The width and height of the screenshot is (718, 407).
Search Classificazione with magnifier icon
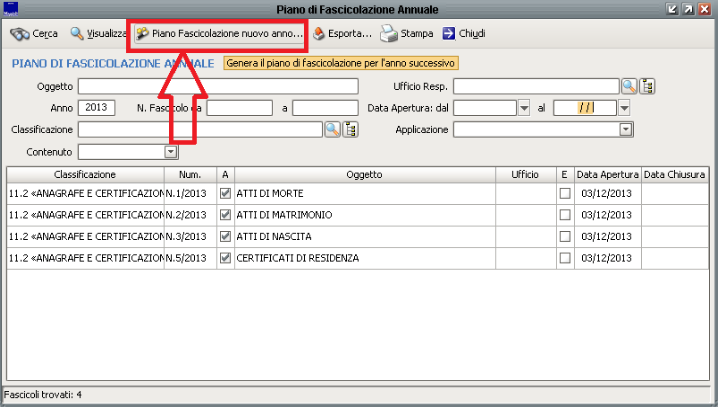[332, 130]
